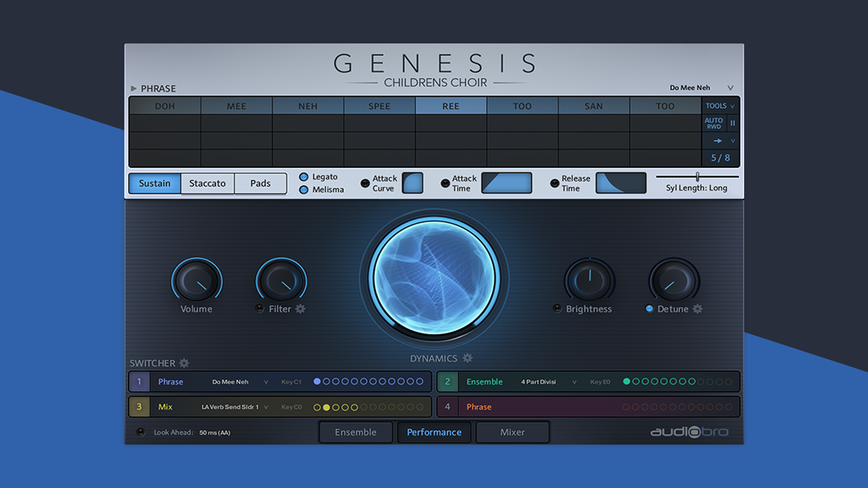Image resolution: width=868 pixels, height=488 pixels.
Task: Toggle the Look Ahead switch
Action: (x=141, y=432)
